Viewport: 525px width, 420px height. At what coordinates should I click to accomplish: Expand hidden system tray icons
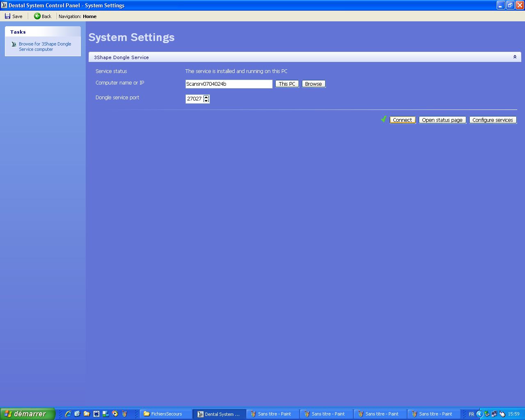[x=479, y=414]
